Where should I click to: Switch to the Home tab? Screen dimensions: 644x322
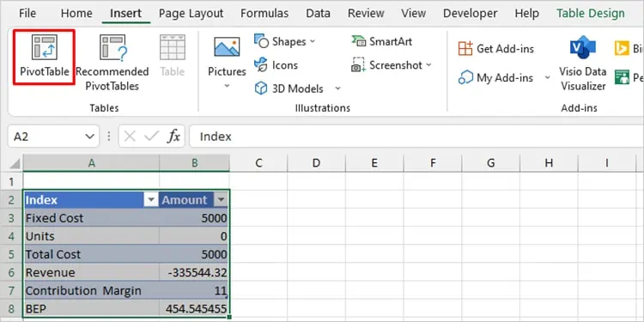pyautogui.click(x=76, y=14)
